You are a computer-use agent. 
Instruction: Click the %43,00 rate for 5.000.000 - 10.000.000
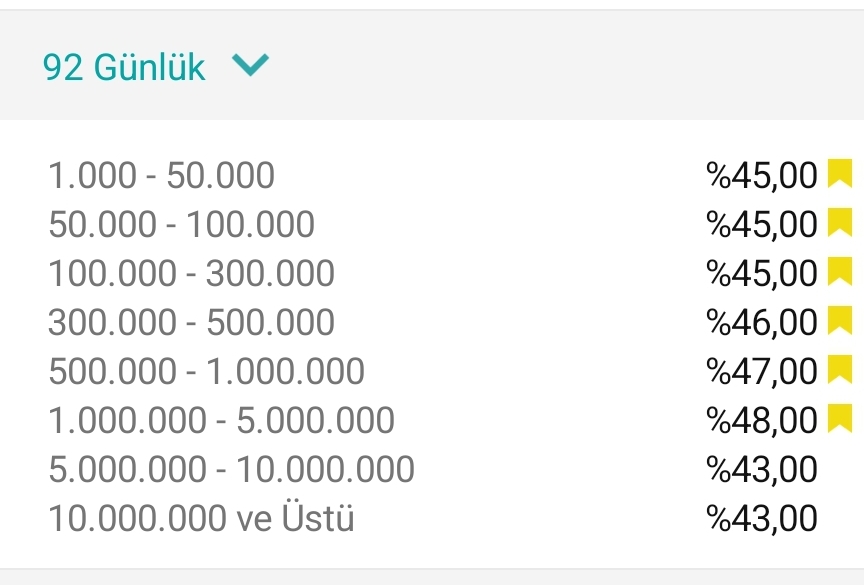pos(762,470)
